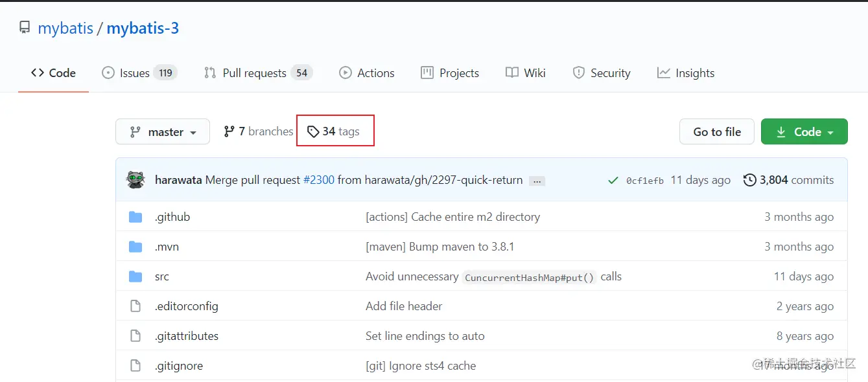Open the mybatis owner link
Viewport: 868px width, 382px height.
coord(65,28)
